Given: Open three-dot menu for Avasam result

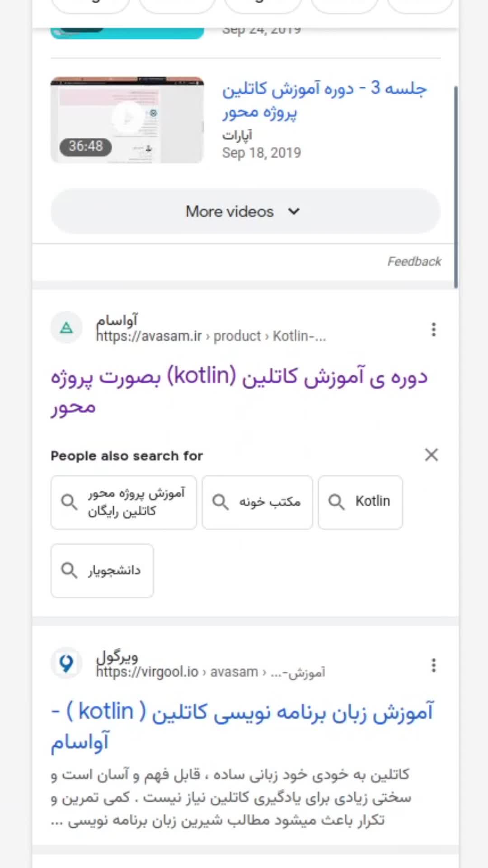Looking at the screenshot, I should click(433, 330).
